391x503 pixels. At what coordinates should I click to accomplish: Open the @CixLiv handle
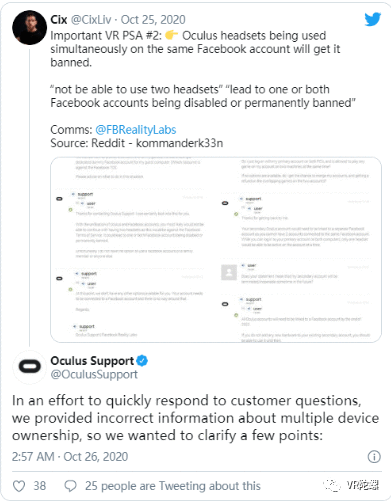click(91, 20)
